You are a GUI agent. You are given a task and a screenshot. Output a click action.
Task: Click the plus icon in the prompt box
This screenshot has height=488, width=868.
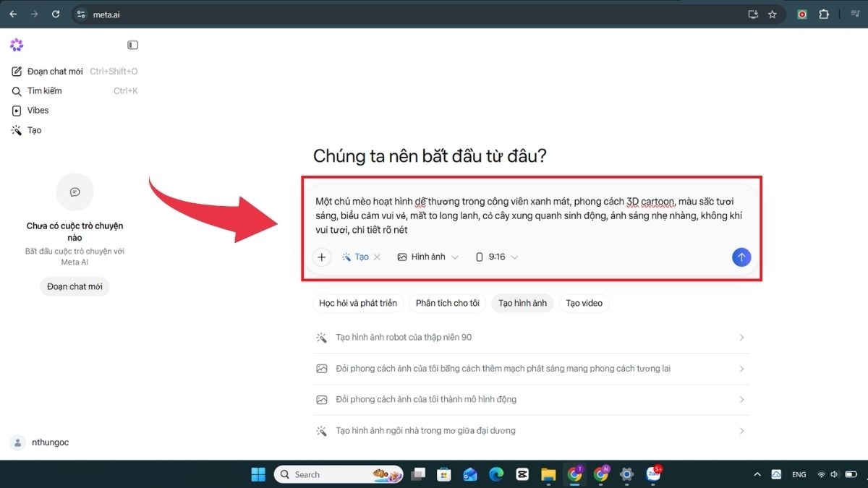click(322, 257)
